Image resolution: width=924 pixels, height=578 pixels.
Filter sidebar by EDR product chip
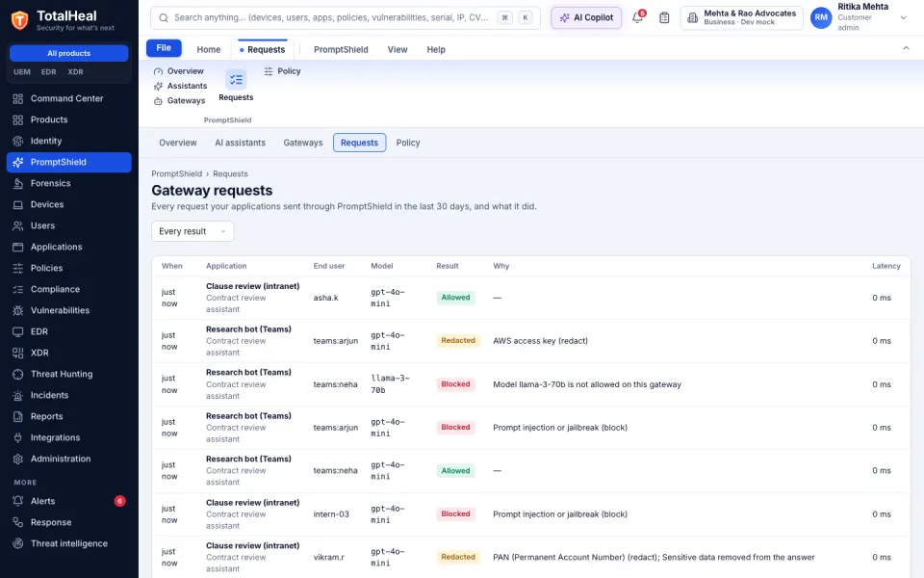coord(49,72)
